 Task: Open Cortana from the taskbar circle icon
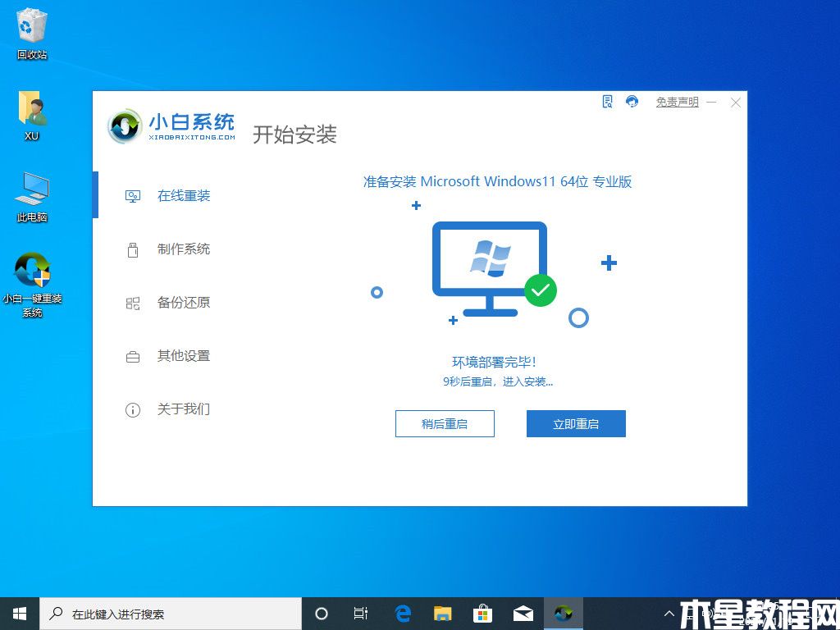click(322, 614)
